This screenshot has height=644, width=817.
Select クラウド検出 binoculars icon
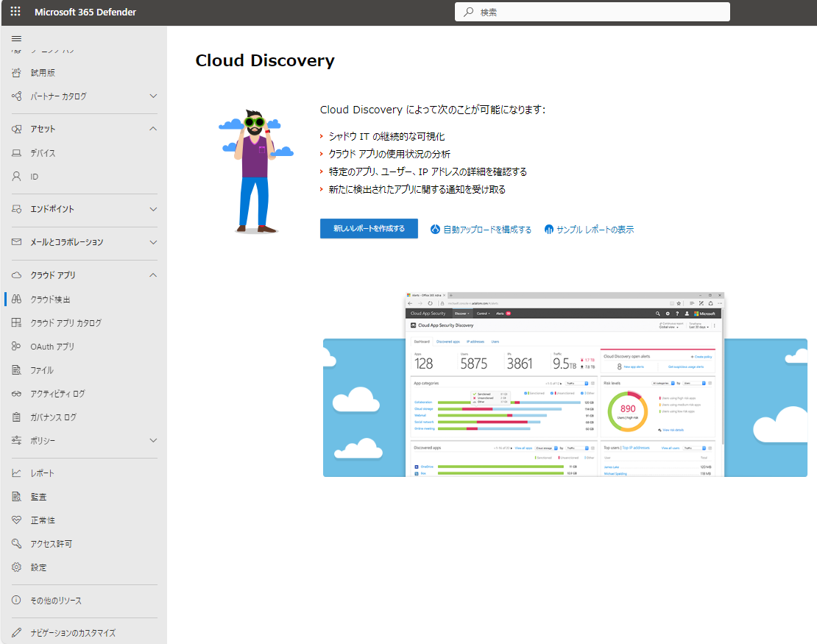click(x=17, y=299)
